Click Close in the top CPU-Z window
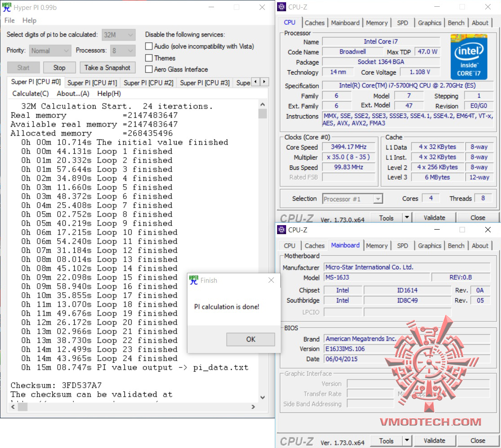The height and width of the screenshot is (448, 501). coord(478,217)
